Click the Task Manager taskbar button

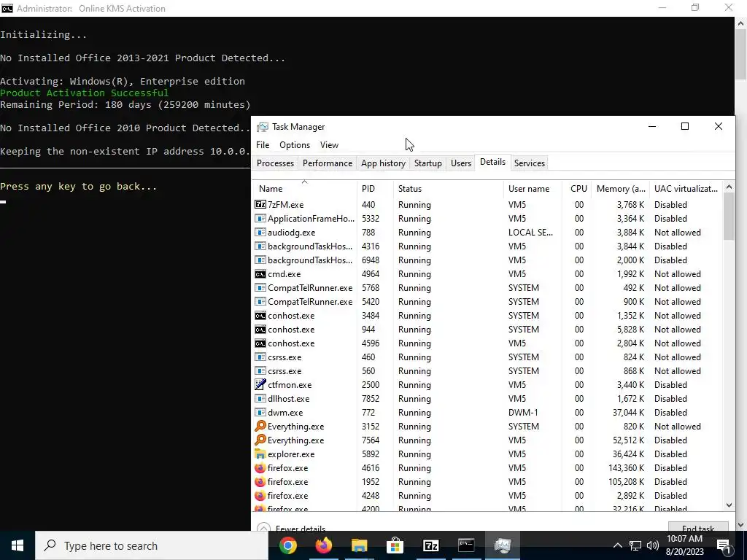(x=502, y=545)
